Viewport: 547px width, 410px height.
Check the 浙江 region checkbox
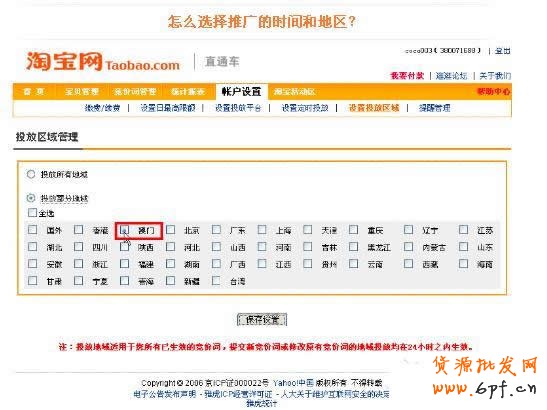point(78,263)
